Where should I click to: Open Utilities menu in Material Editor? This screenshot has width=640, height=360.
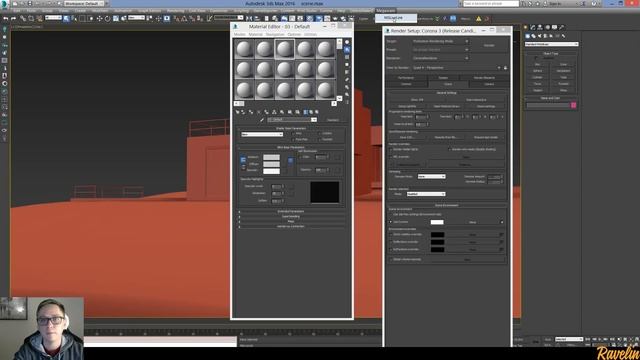click(310, 34)
